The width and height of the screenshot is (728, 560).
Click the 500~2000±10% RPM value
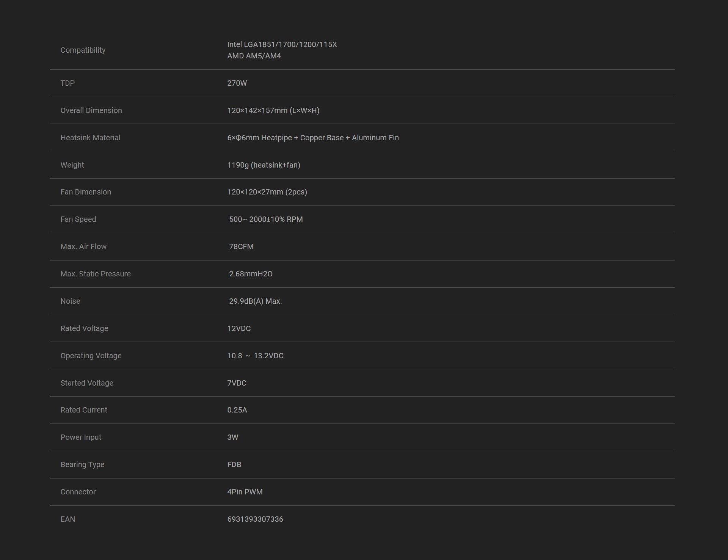point(265,219)
